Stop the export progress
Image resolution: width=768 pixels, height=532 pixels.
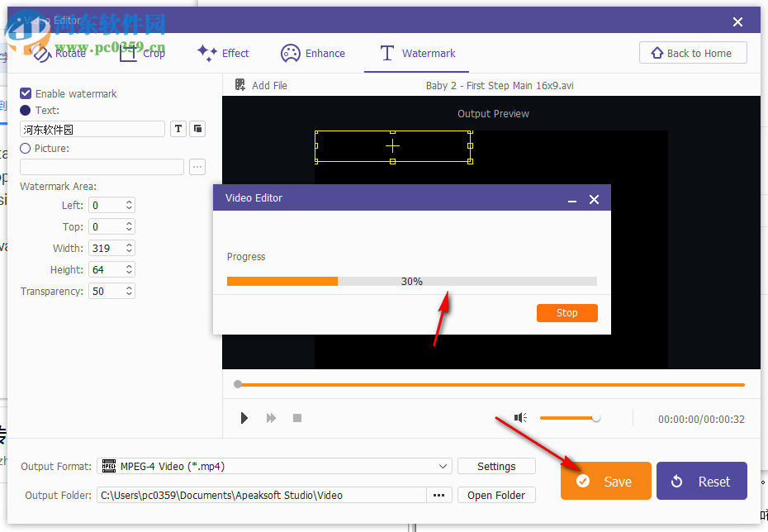[567, 312]
